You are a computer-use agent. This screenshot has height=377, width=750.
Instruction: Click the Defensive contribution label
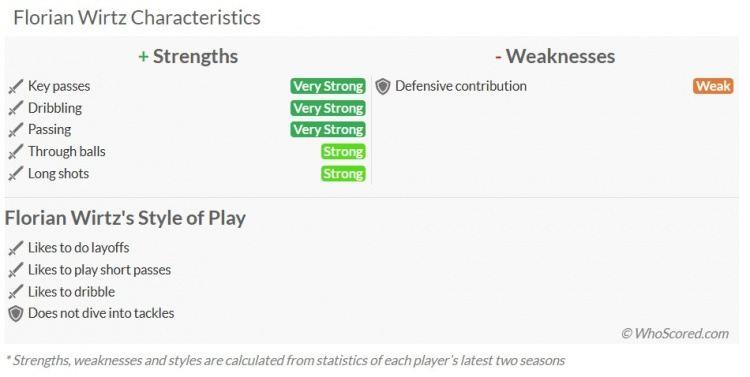[x=461, y=86]
